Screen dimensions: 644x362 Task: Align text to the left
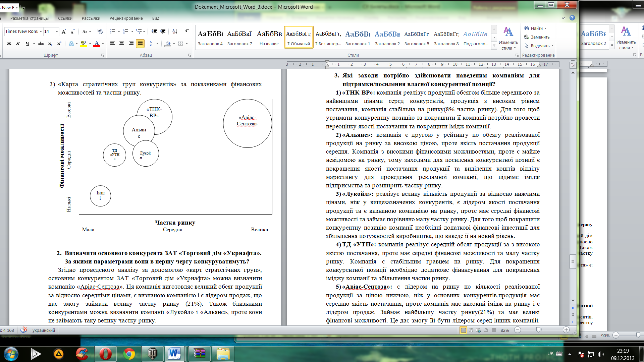tap(113, 44)
